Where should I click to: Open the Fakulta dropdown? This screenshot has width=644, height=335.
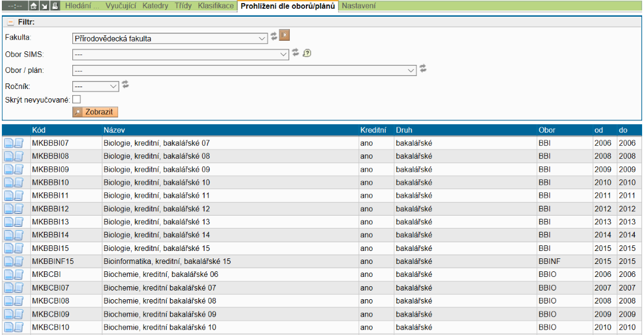tap(169, 38)
